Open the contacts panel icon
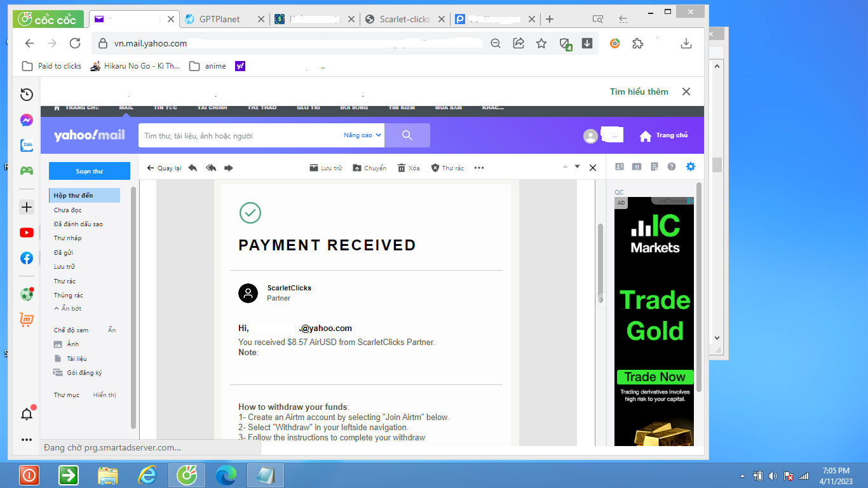Viewport: 868px width, 488px height. (x=620, y=166)
